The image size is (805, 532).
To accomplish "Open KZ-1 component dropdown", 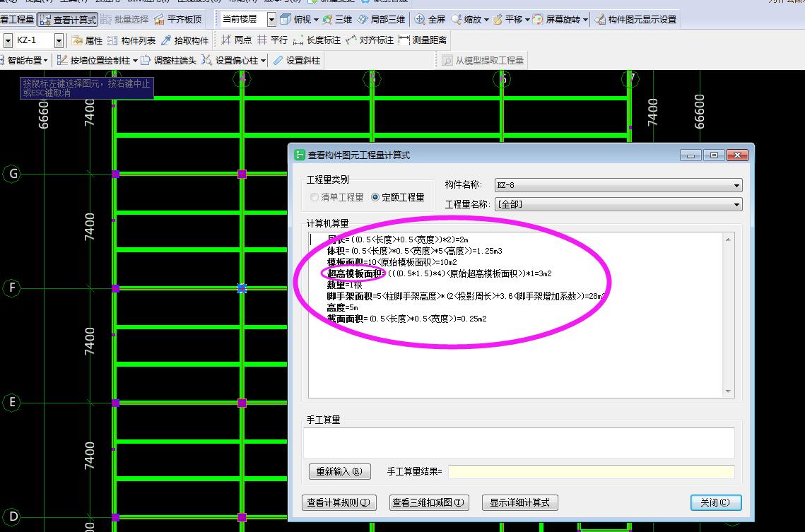I will pyautogui.click(x=59, y=40).
